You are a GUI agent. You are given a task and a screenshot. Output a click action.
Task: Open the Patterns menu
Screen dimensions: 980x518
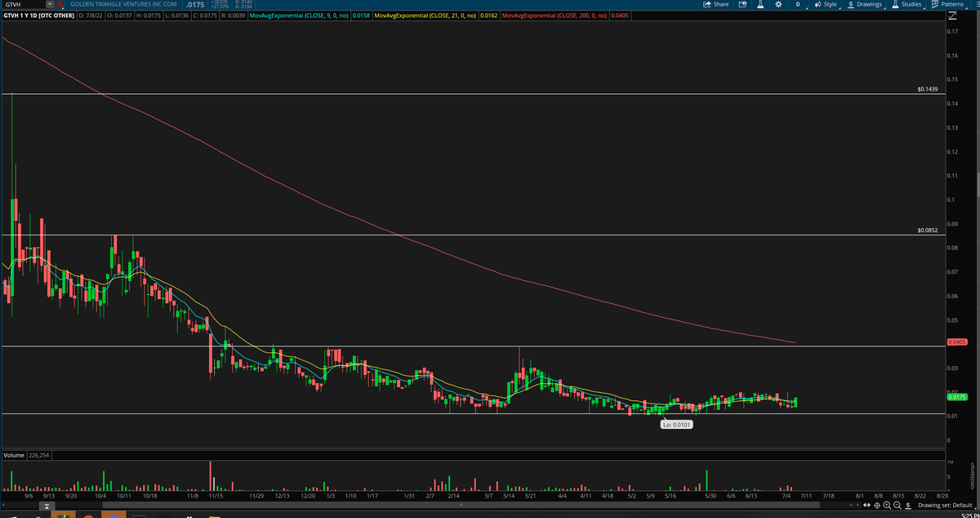click(952, 6)
